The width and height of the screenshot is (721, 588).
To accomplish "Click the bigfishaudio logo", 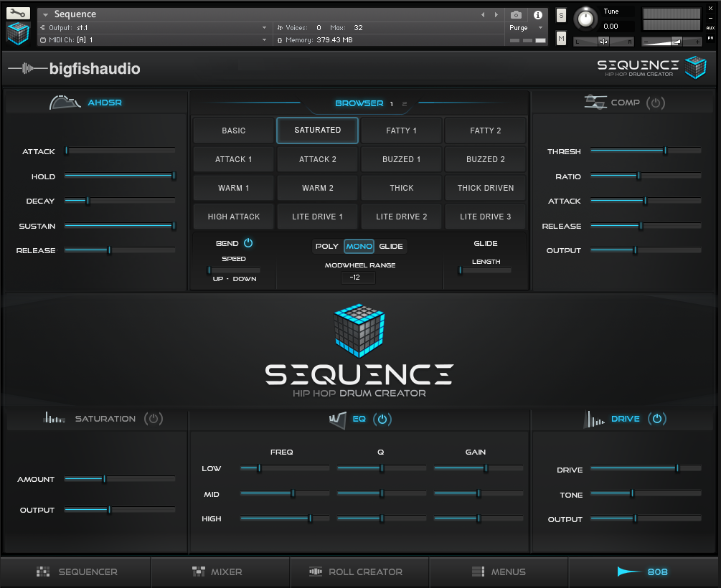I will click(74, 69).
